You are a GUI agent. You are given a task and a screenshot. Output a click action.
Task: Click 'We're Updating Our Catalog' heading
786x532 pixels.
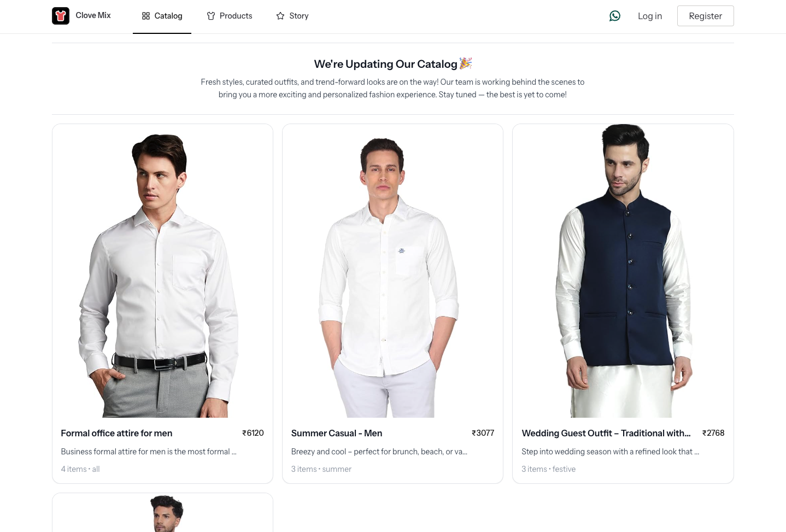[392, 64]
